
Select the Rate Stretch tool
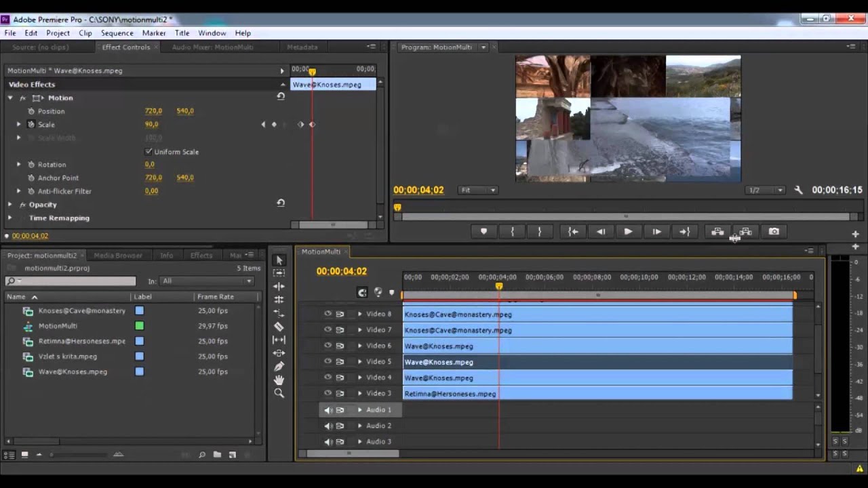[x=279, y=313]
